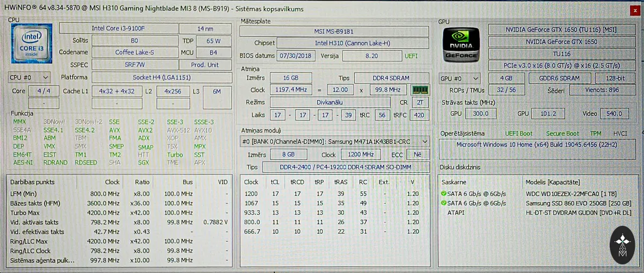This screenshot has height=273, width=644.
Task: Click the green check icon beside Samsung SSD 860
Action: point(444,203)
